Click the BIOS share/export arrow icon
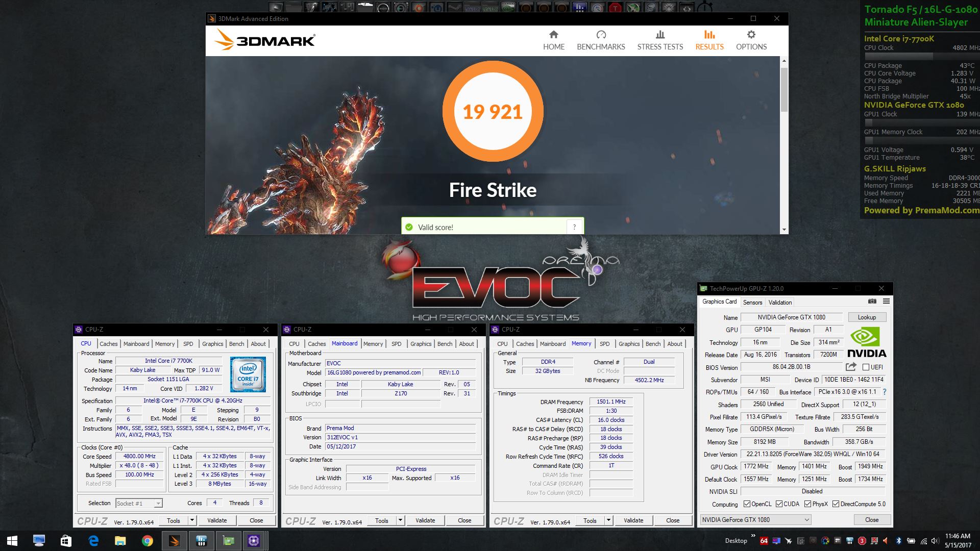 pyautogui.click(x=851, y=367)
